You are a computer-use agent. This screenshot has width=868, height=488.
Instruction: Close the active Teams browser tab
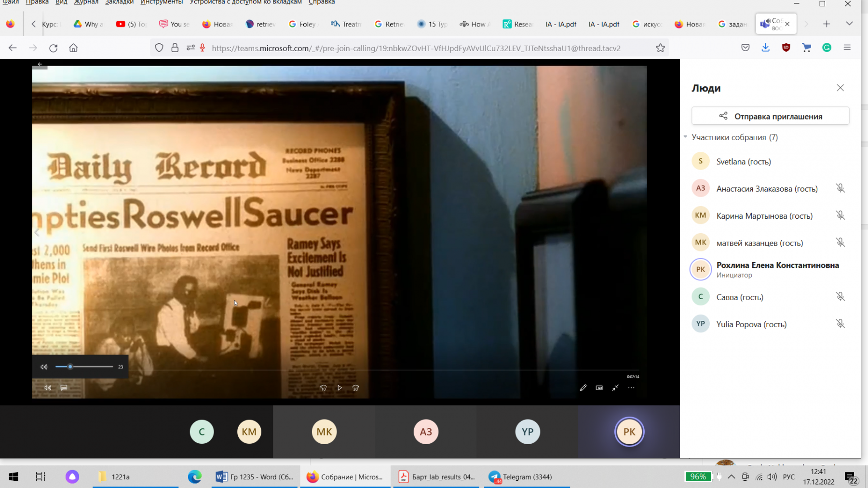(x=787, y=24)
